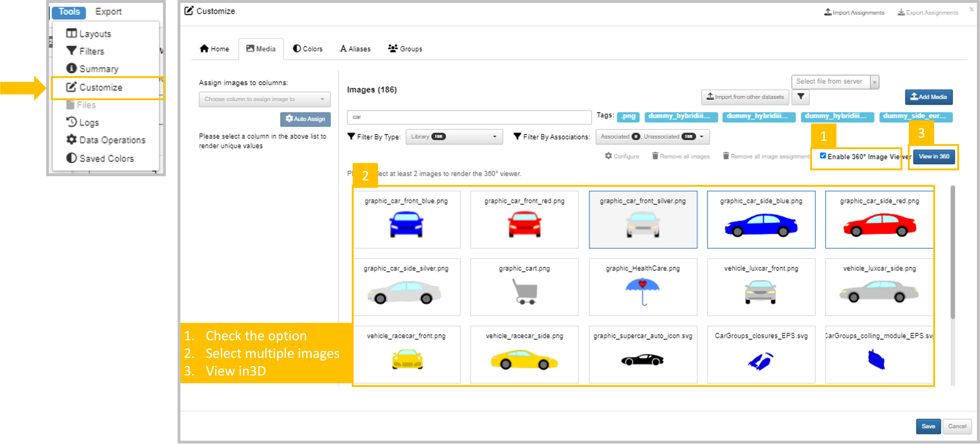Image resolution: width=980 pixels, height=444 pixels.
Task: Switch to the Groups tab
Action: click(x=405, y=49)
